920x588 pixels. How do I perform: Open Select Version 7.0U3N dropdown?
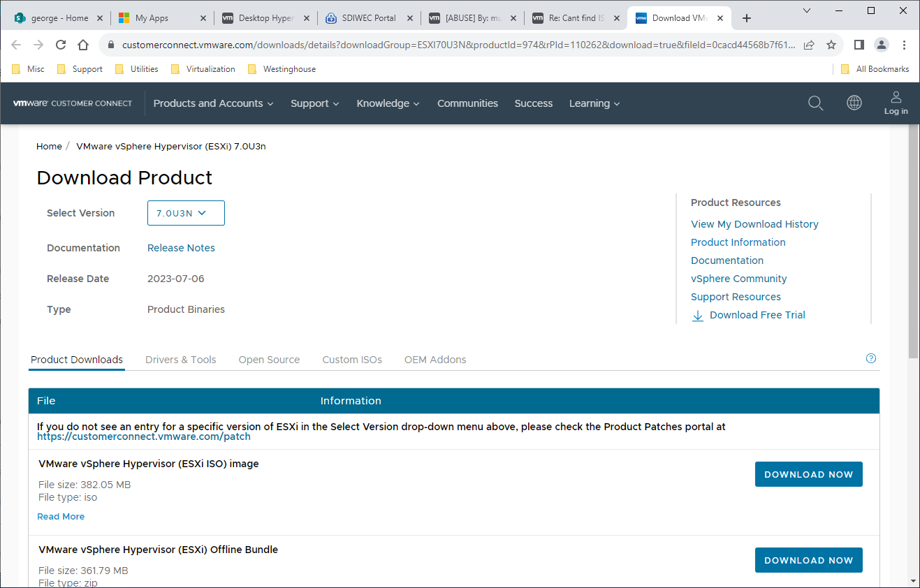coord(186,213)
